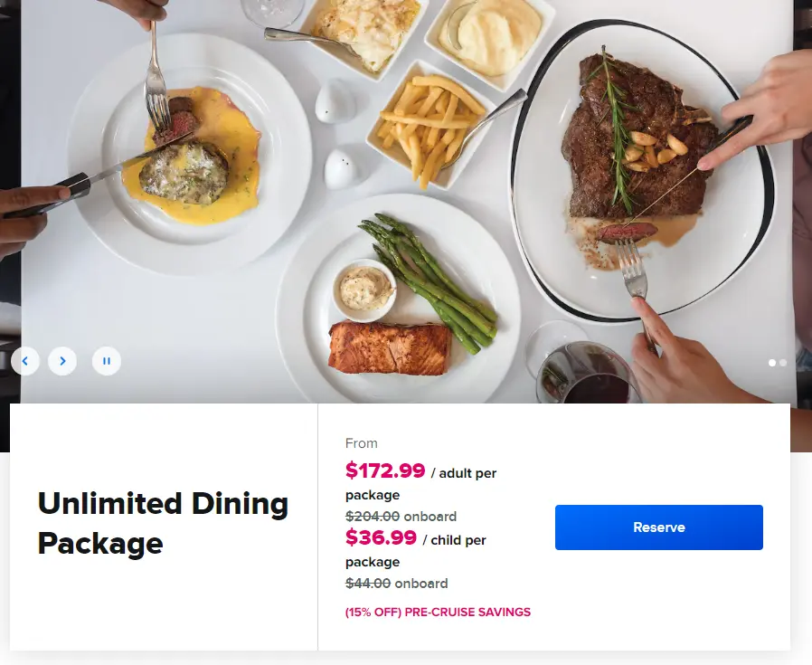This screenshot has height=665, width=812.
Task: Reserve the Unlimited Dining Package
Action: [658, 527]
